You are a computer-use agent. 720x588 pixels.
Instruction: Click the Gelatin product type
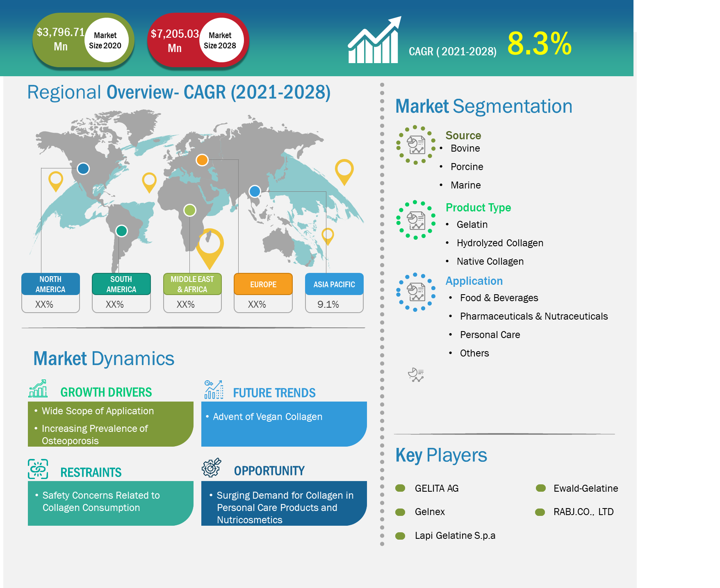[472, 225]
